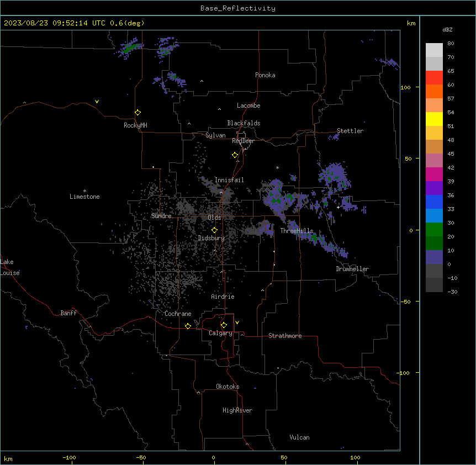476x465 pixels.
Task: Click the Innisfail city label
Action: pos(229,180)
